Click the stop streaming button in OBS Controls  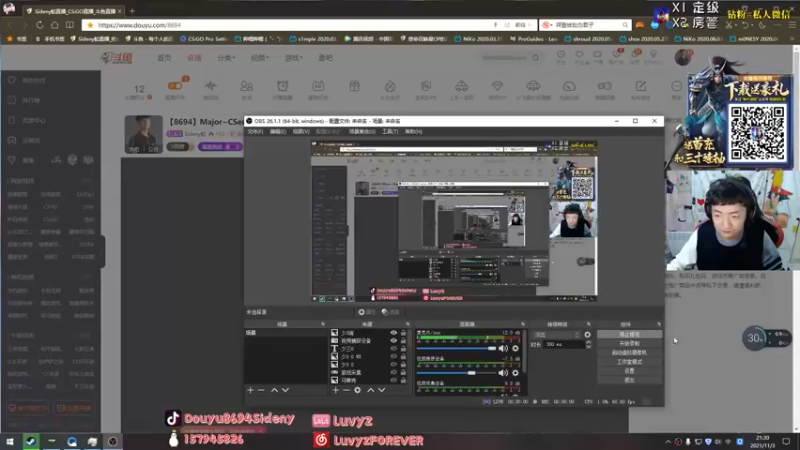point(629,335)
